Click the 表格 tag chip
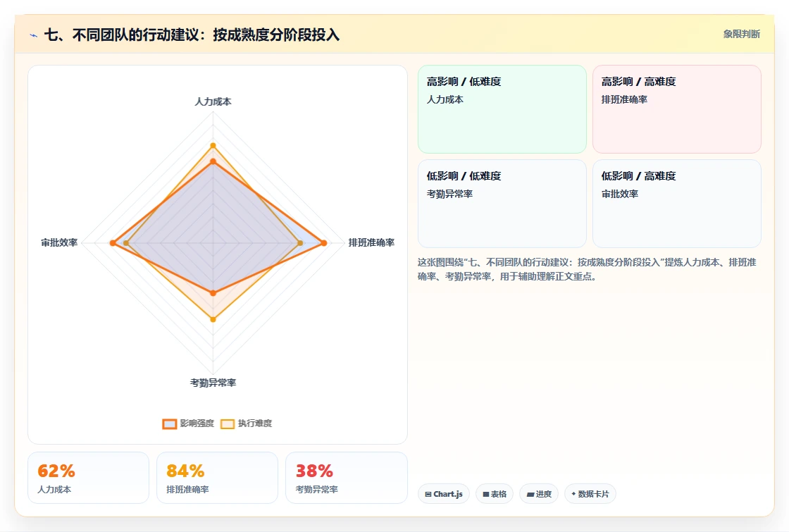This screenshot has height=532, width=789. [x=495, y=494]
